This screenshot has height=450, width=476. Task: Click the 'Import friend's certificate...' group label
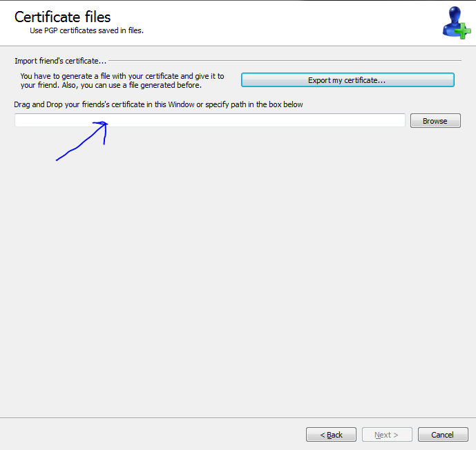(x=60, y=61)
